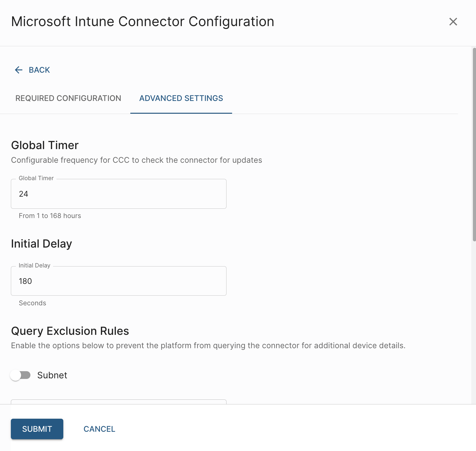The width and height of the screenshot is (476, 451).
Task: Cancel the configuration changes
Action: pos(99,429)
